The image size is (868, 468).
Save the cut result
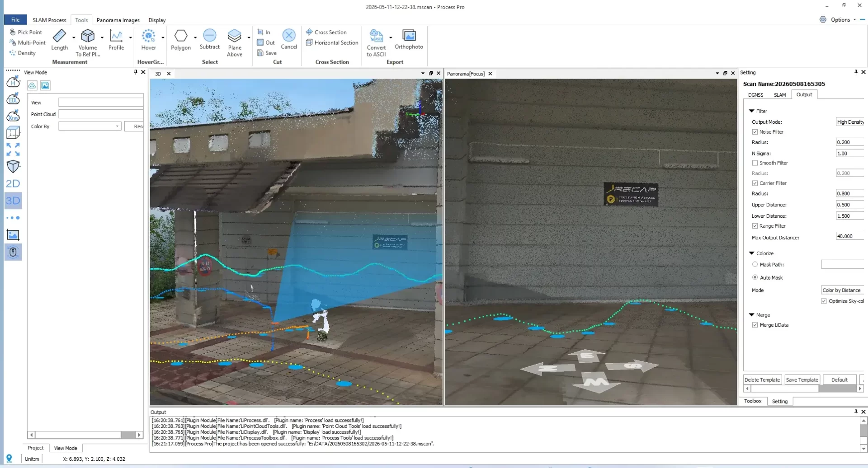[267, 53]
